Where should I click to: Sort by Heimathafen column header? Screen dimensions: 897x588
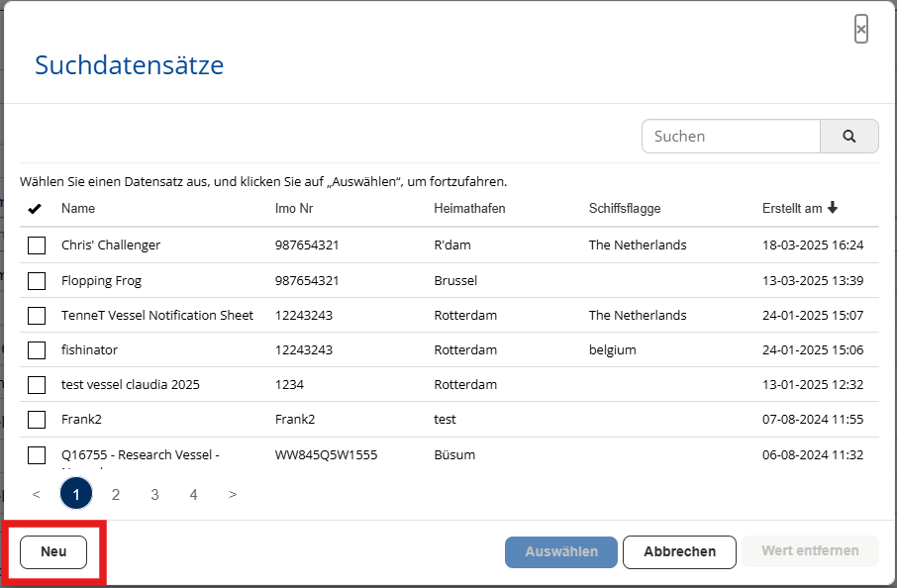(469, 209)
